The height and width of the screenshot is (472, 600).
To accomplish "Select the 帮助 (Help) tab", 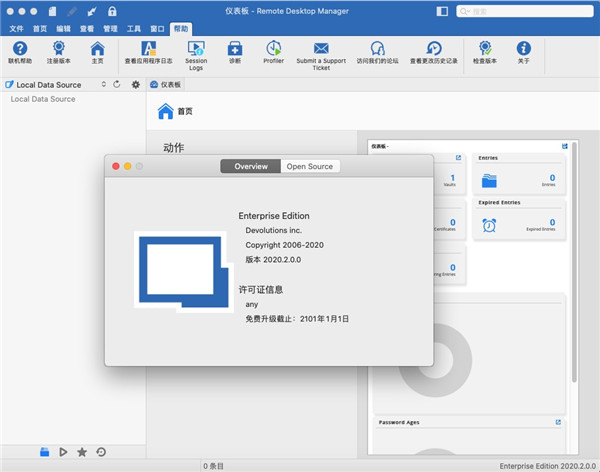I will coord(181,29).
